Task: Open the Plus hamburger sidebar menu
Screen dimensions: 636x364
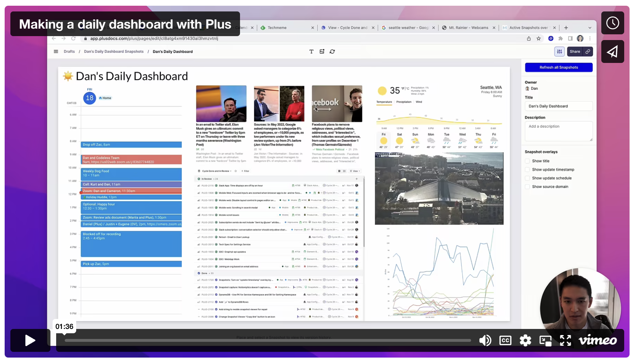Action: pos(56,51)
